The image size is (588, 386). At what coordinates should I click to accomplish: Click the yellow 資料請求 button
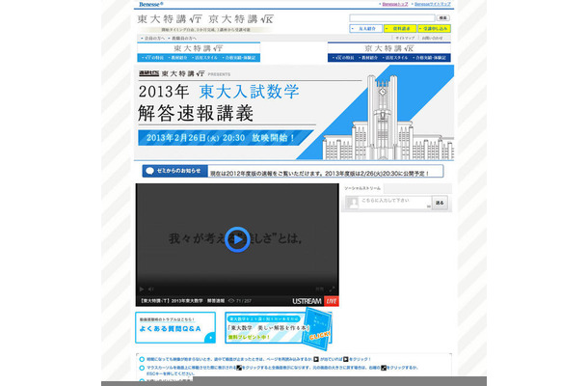point(400,29)
